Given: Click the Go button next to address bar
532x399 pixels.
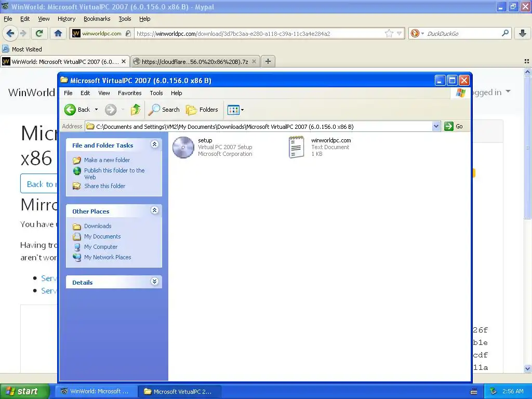Looking at the screenshot, I should pyautogui.click(x=454, y=126).
